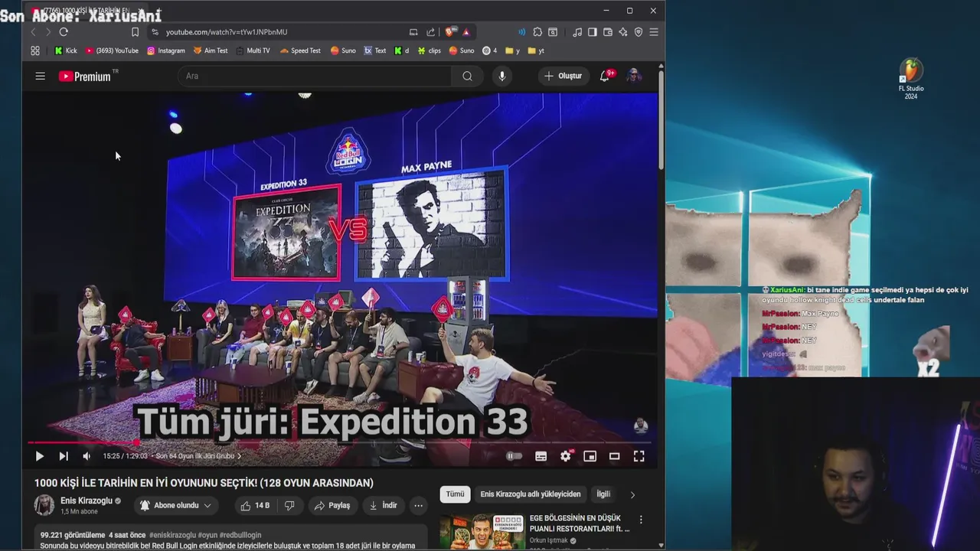Open options menu for the restaurant video suggestion
The width and height of the screenshot is (980, 551).
[x=641, y=520]
